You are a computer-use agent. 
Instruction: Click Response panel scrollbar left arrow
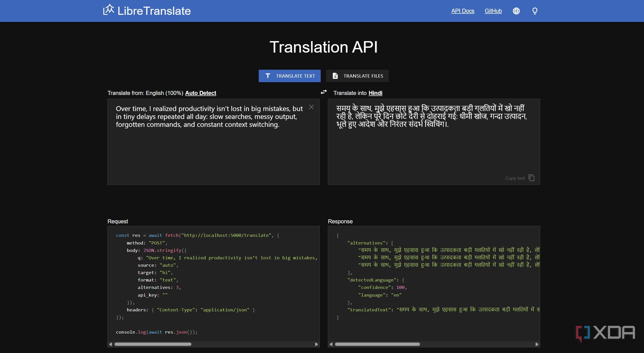[x=331, y=344]
